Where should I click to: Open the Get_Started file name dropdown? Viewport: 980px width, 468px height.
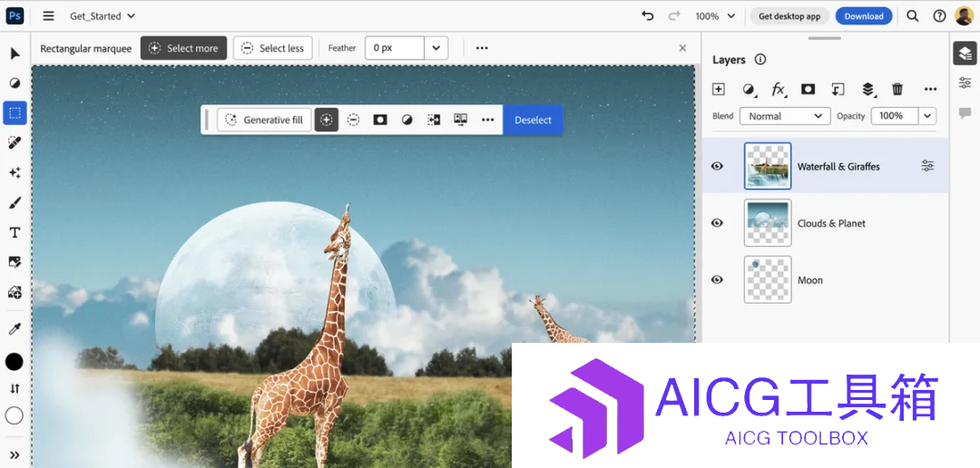(103, 16)
